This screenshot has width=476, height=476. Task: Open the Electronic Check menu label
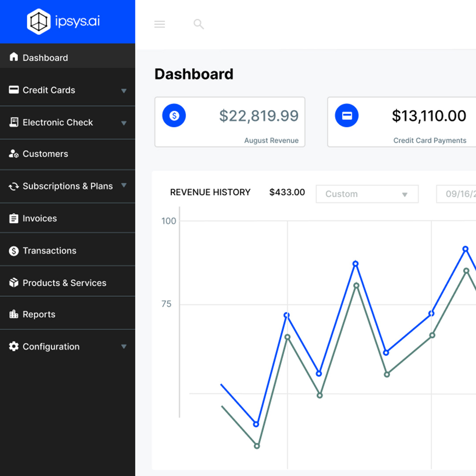click(x=58, y=123)
